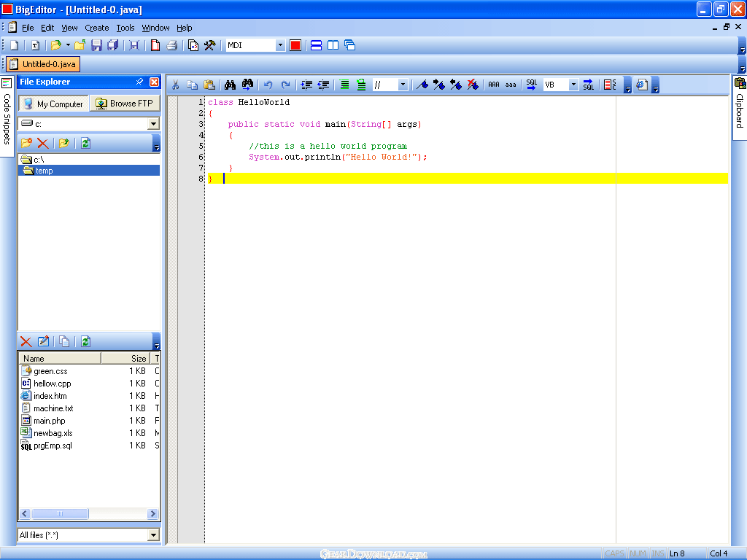Screen dimensions: 747x560
Task: Open a file with the folder icon
Action: point(55,45)
